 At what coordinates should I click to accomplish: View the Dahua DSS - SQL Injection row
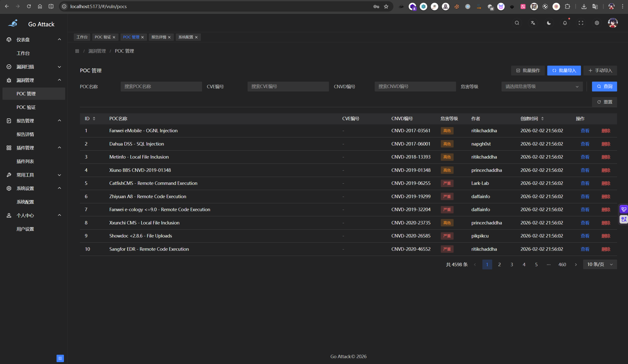point(585,144)
